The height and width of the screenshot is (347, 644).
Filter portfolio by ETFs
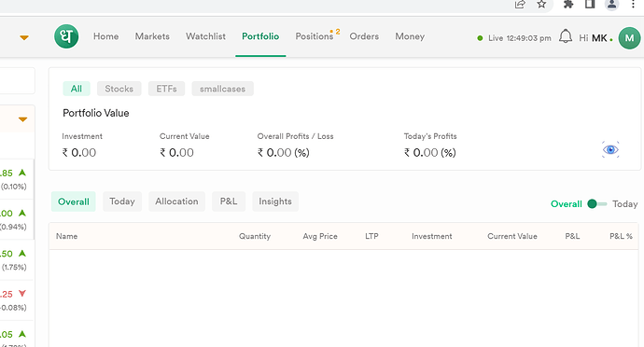(x=167, y=89)
